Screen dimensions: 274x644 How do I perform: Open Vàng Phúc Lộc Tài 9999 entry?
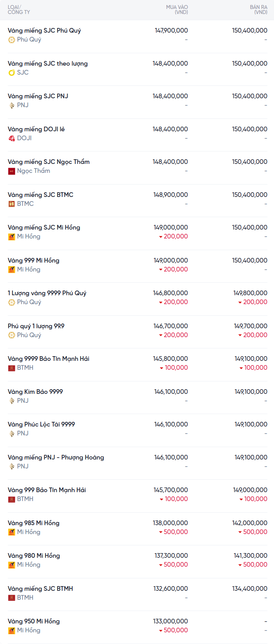tap(41, 425)
